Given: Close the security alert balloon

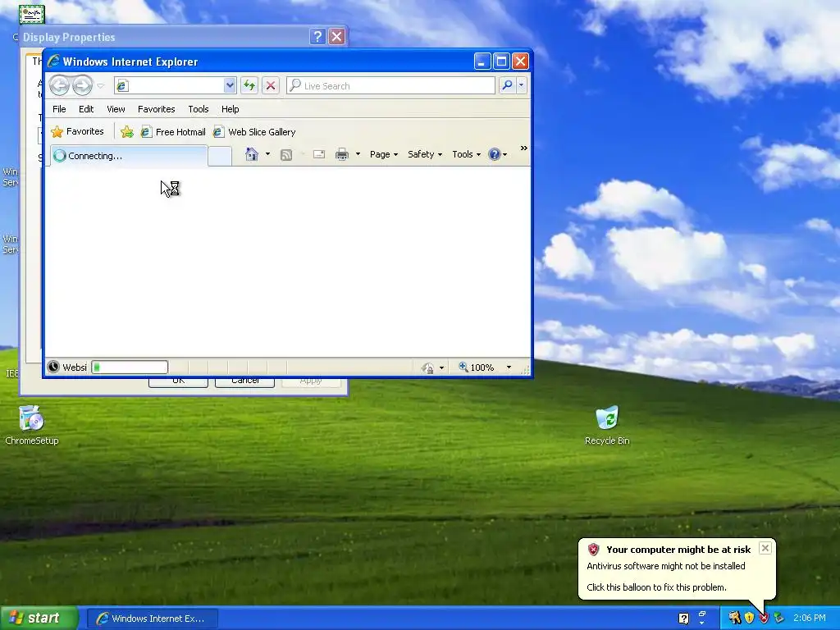Looking at the screenshot, I should [765, 547].
